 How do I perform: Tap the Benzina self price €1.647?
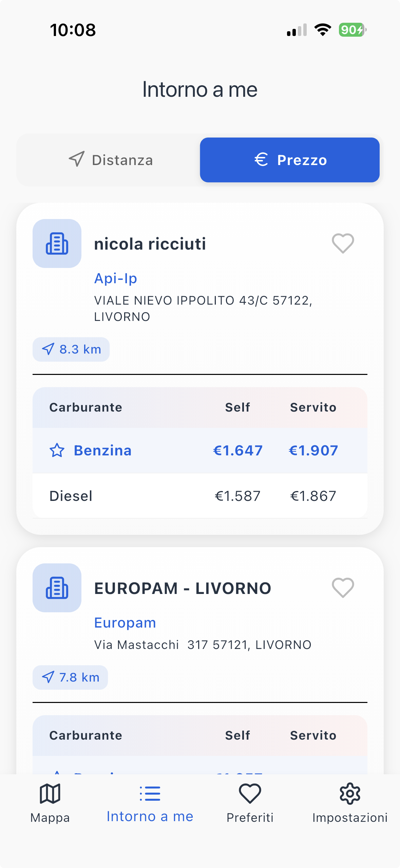[238, 451]
